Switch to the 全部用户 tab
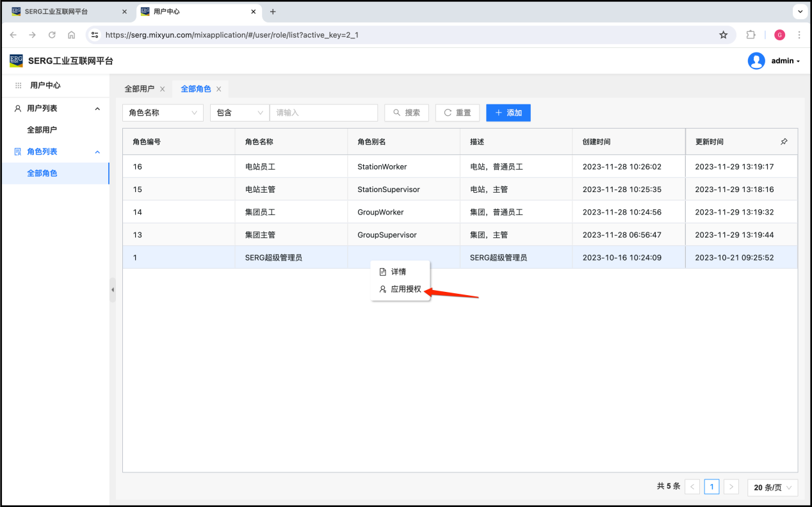The width and height of the screenshot is (812, 507). pyautogui.click(x=139, y=89)
